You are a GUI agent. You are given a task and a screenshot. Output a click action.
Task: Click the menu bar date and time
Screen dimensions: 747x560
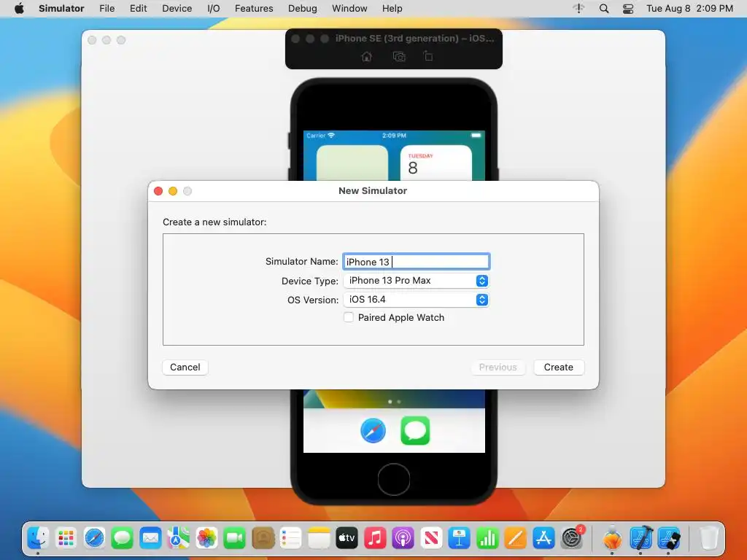(x=689, y=9)
